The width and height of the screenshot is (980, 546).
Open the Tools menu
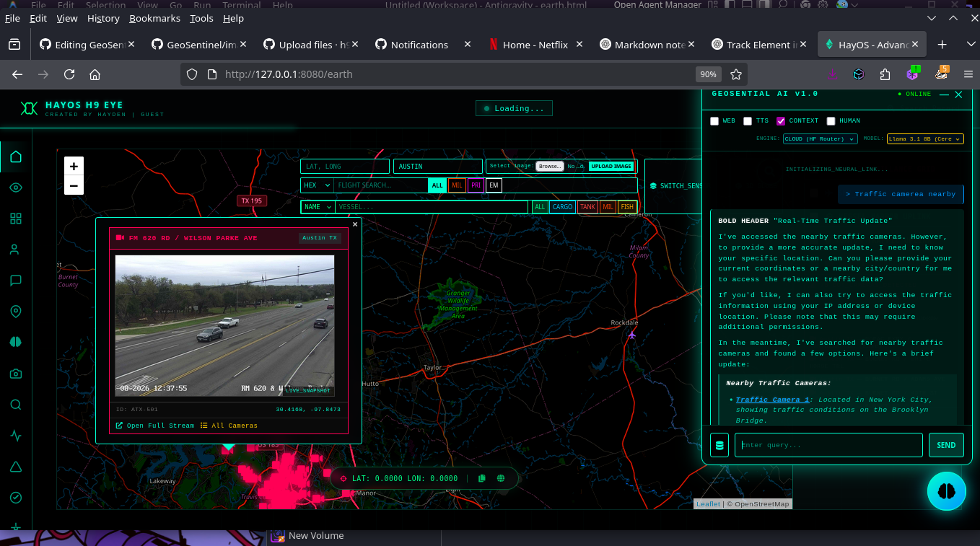[201, 18]
